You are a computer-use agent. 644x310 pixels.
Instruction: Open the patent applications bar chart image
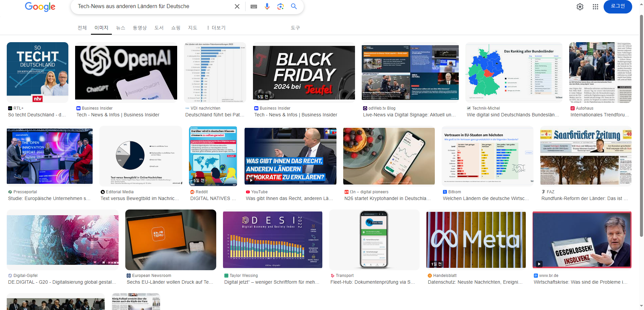coord(215,72)
